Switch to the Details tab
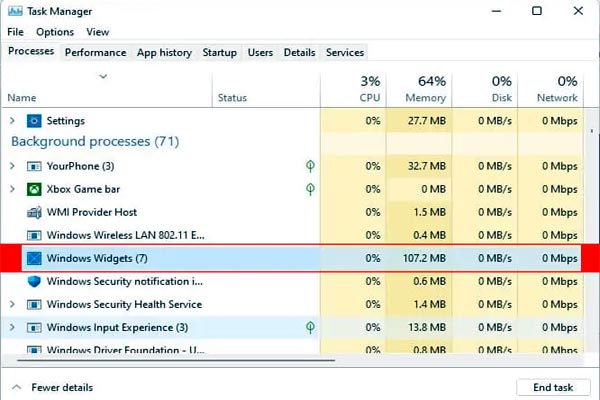The height and width of the screenshot is (400, 600). click(300, 52)
